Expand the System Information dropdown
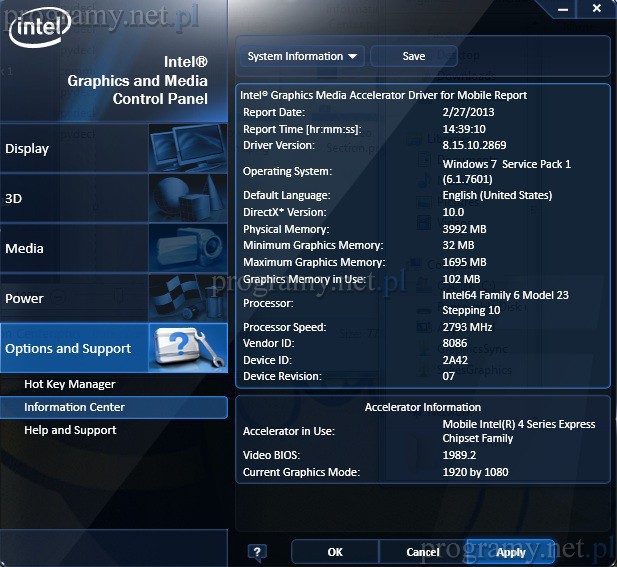 (x=302, y=57)
